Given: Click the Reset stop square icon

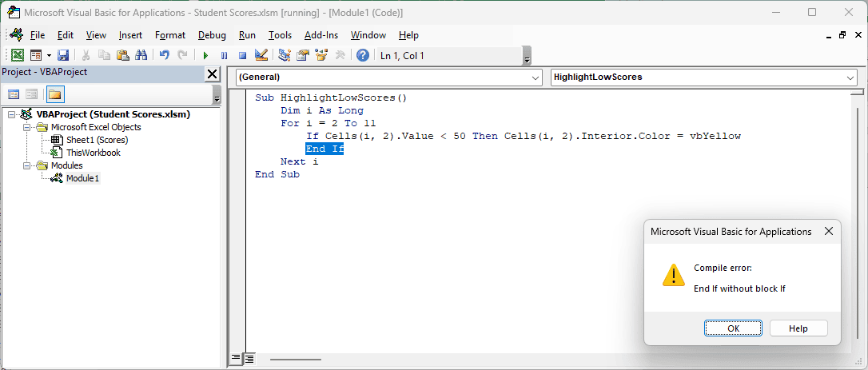Looking at the screenshot, I should 242,55.
